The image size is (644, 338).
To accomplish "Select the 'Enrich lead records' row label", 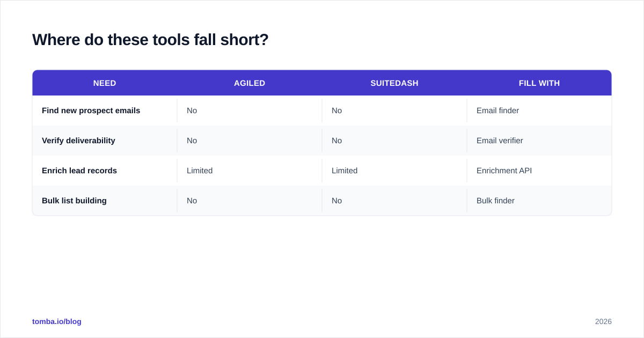I will click(x=79, y=171).
